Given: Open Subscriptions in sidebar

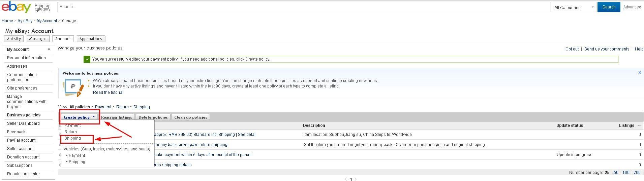Looking at the screenshot, I should [20, 166].
